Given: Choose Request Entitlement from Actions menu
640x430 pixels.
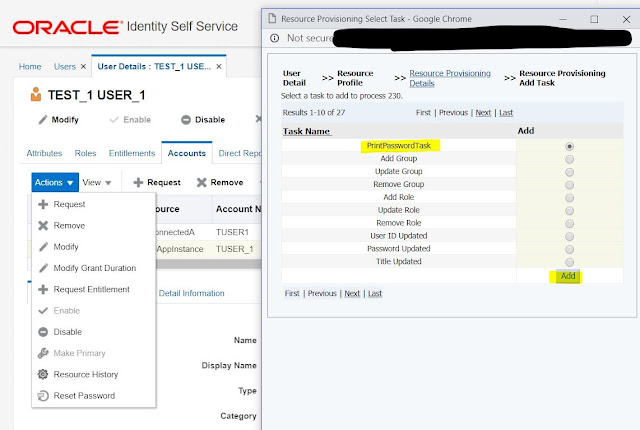Looking at the screenshot, I should 91,289.
